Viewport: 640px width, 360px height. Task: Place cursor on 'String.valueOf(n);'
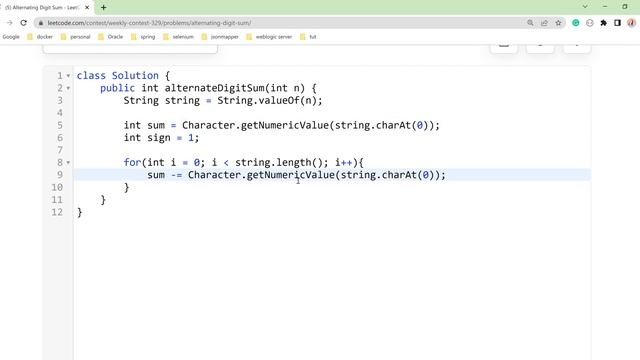point(269,100)
